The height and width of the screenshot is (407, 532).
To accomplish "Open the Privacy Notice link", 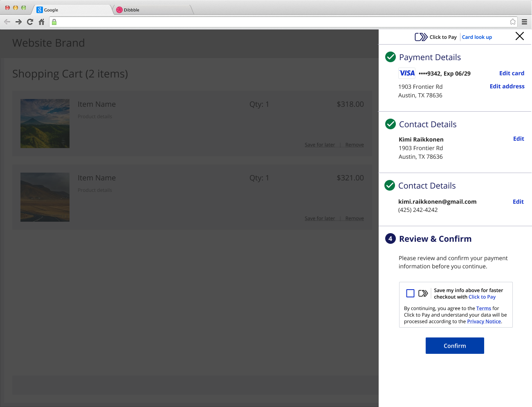I will tap(484, 322).
